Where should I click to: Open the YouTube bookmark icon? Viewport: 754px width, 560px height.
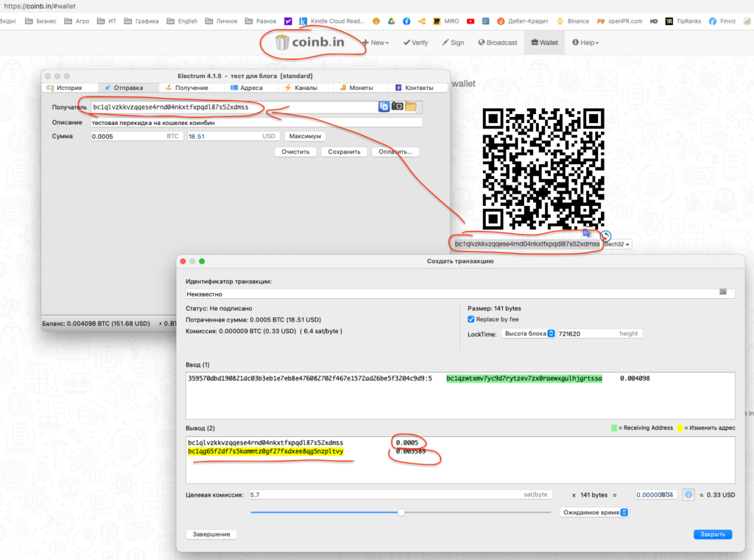pos(471,21)
